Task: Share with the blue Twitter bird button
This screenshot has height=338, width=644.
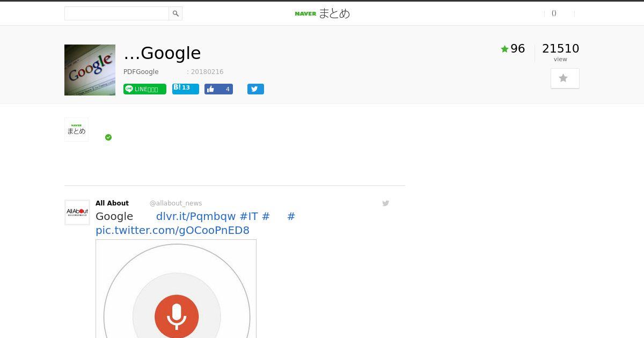Action: pos(255,89)
